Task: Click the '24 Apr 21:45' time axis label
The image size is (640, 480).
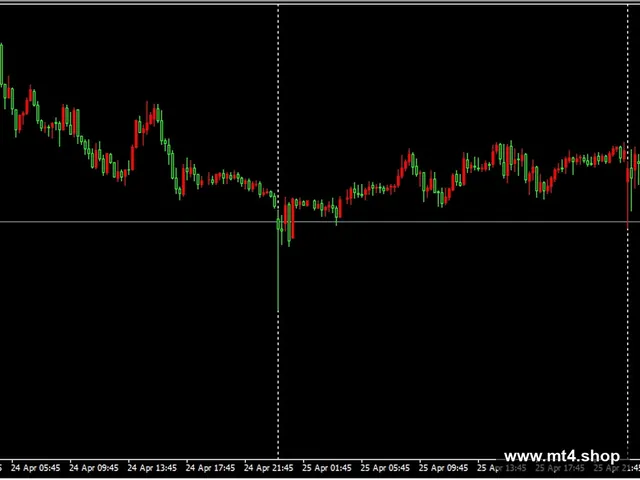Action: (269, 468)
